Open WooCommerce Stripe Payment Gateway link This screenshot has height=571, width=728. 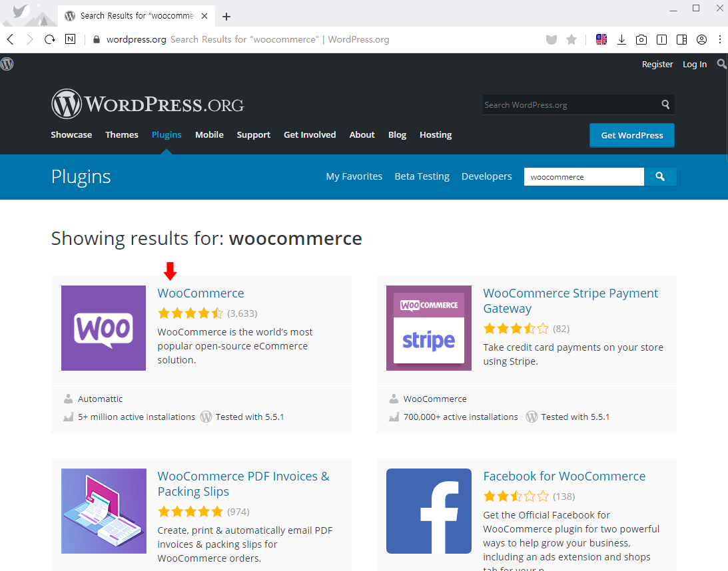pyautogui.click(x=571, y=301)
